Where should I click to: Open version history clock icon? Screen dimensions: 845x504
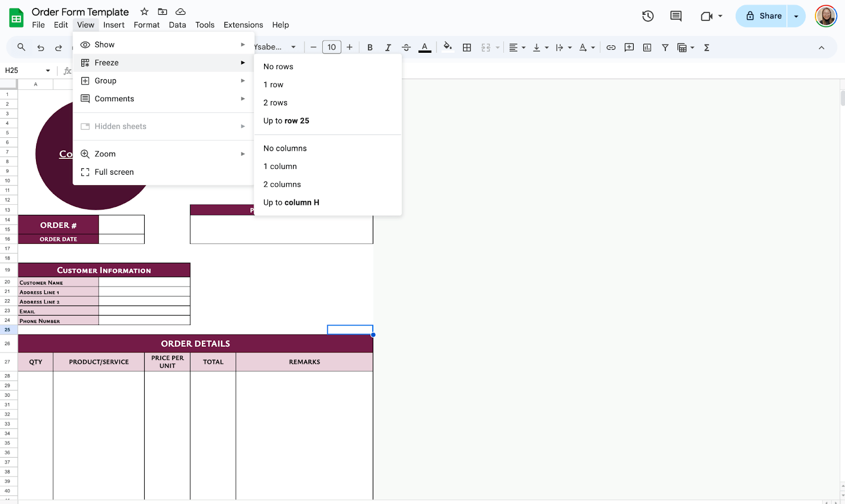tap(648, 16)
